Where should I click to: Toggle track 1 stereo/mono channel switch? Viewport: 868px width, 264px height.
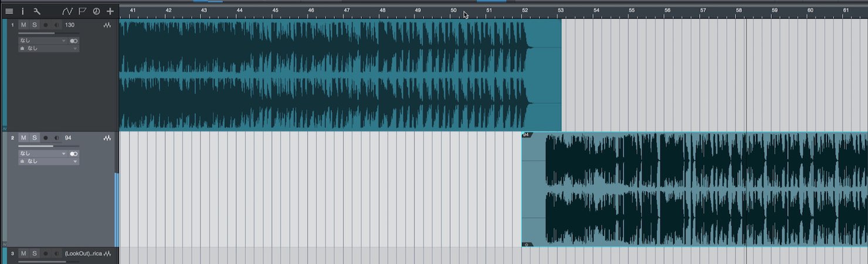[x=74, y=41]
